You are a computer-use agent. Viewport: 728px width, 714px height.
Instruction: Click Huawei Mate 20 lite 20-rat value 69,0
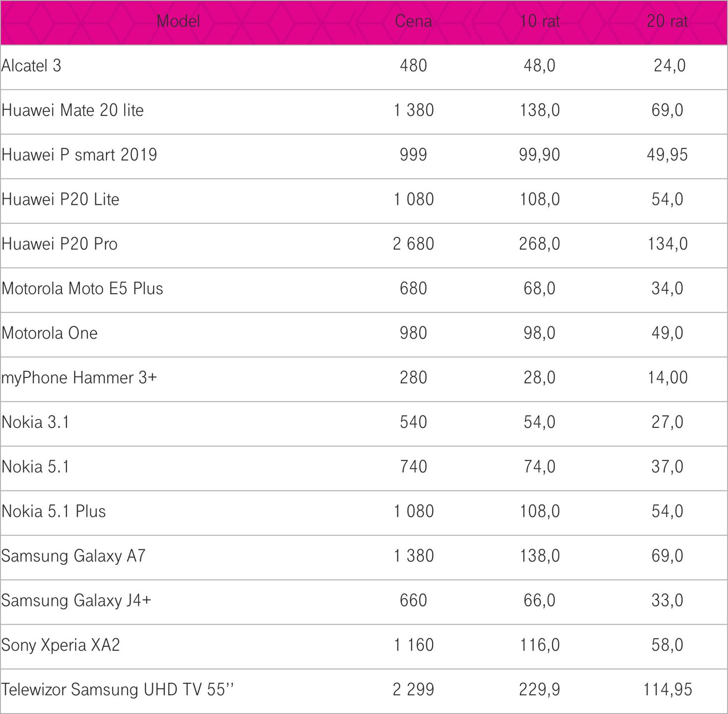pos(668,110)
